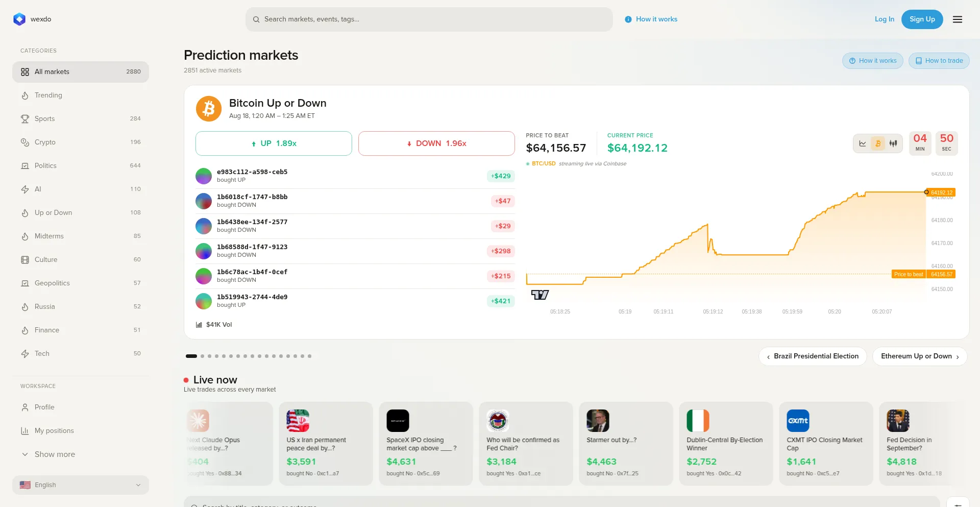Open CXMT IPO market thumbnail

[798, 421]
